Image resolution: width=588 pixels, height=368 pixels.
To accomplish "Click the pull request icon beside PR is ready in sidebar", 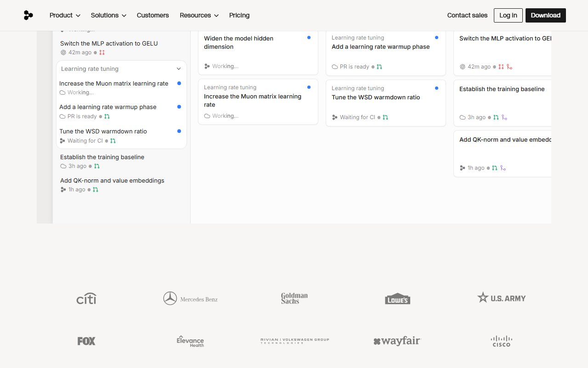I will 107,117.
